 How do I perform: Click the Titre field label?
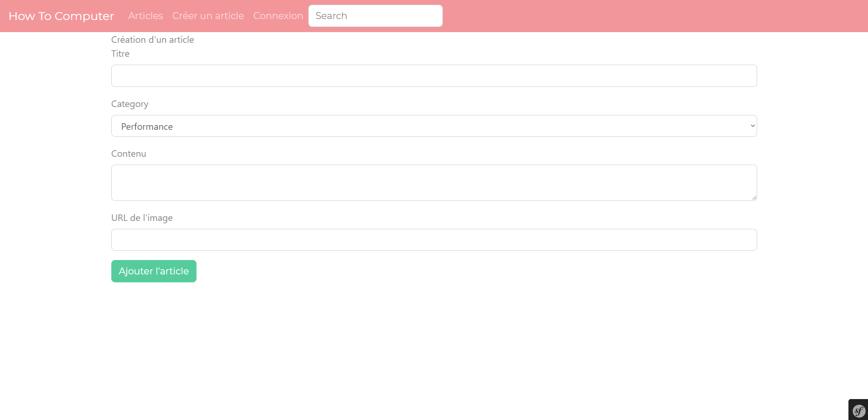pos(120,54)
